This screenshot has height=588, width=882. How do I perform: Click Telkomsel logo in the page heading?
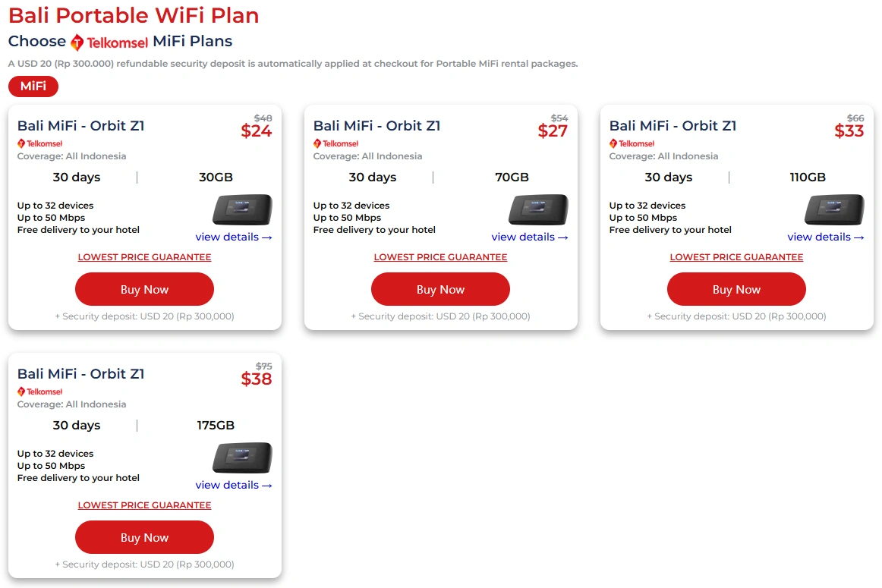109,42
